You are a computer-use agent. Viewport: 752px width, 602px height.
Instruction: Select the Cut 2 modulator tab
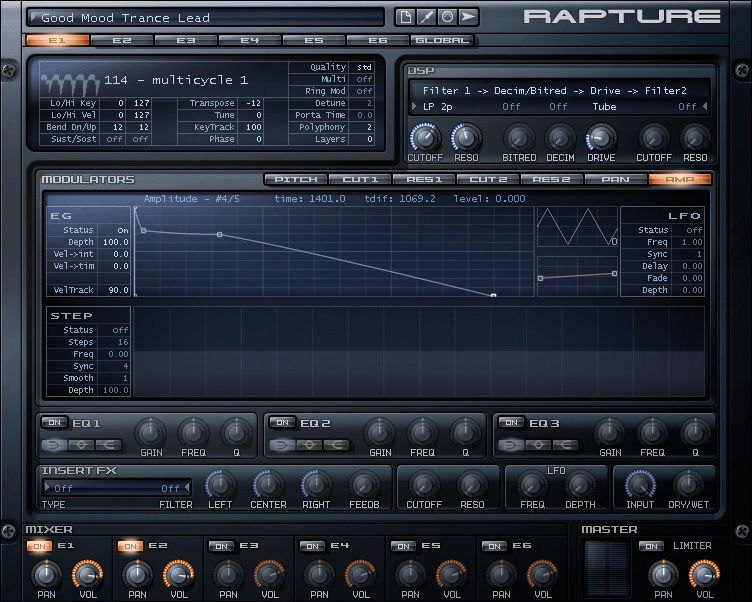[x=488, y=179]
